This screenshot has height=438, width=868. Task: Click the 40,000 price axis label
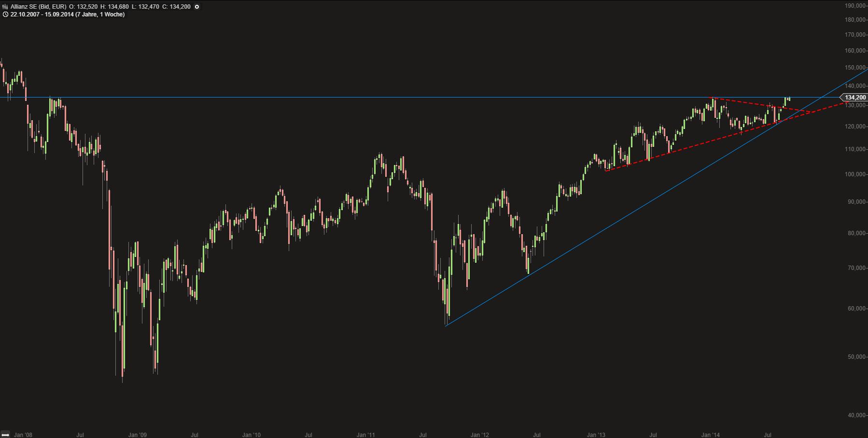[856, 415]
